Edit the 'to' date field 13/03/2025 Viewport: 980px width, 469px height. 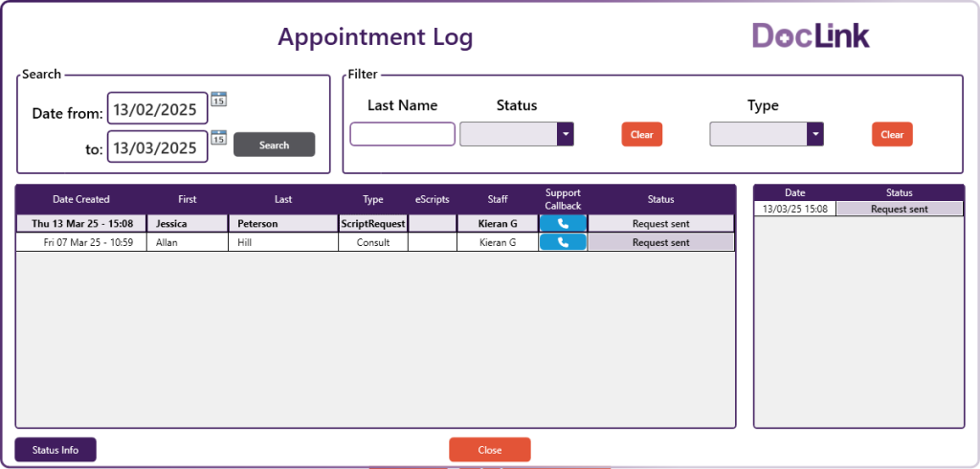pos(158,147)
